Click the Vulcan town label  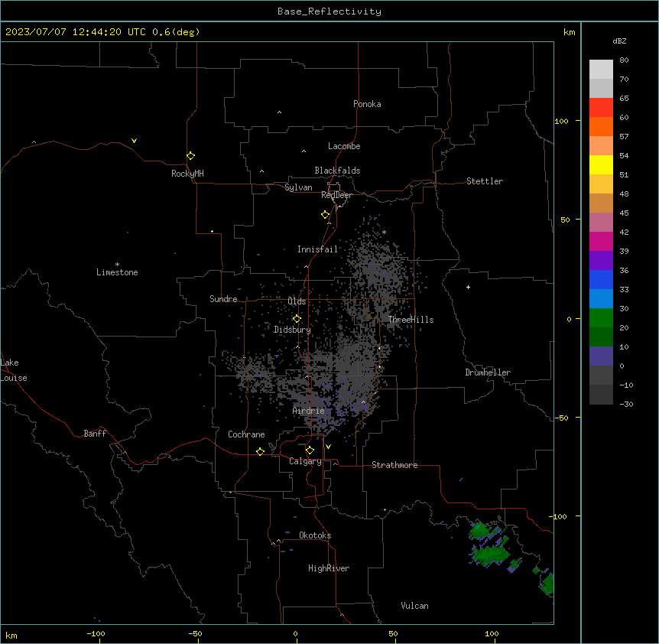415,606
